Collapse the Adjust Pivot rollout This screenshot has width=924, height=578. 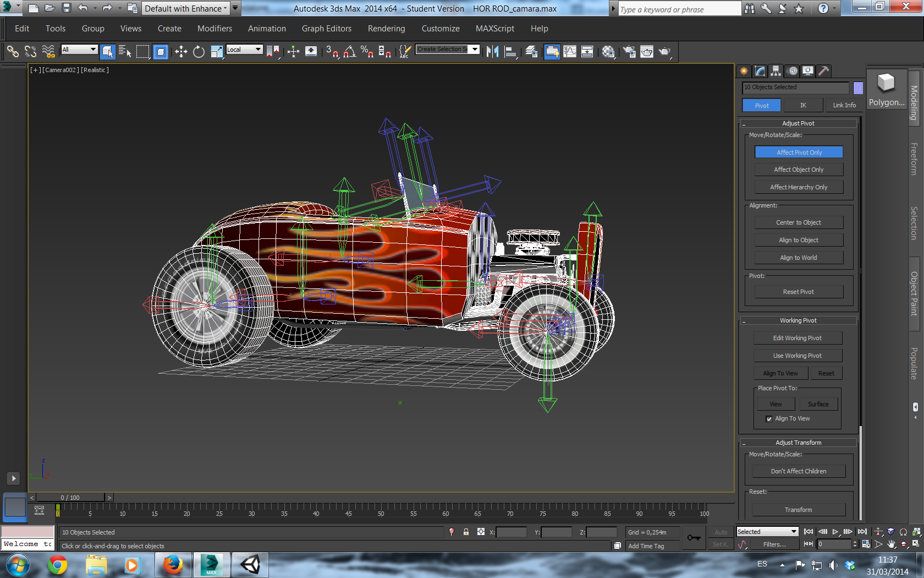coord(799,123)
